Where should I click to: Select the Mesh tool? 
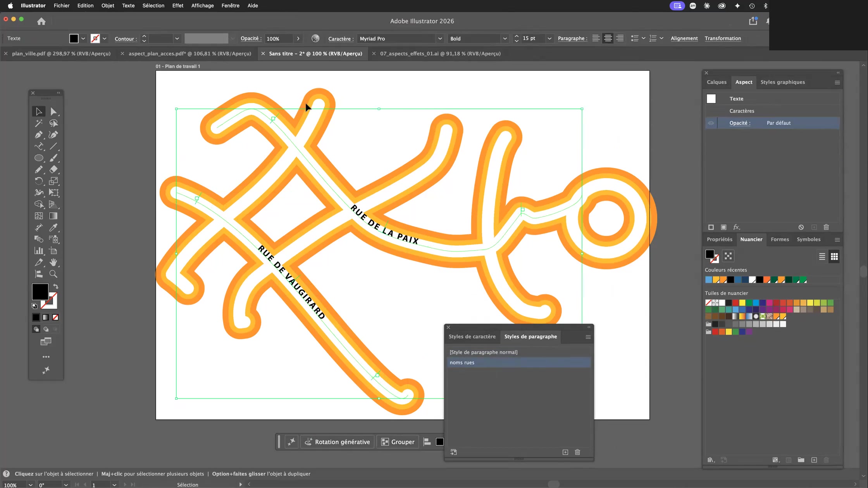(x=39, y=216)
